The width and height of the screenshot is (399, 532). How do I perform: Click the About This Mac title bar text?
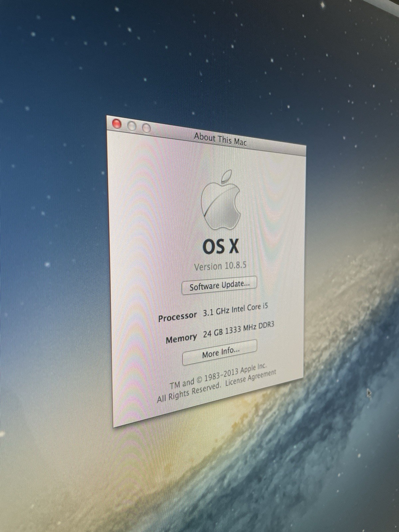coord(220,139)
